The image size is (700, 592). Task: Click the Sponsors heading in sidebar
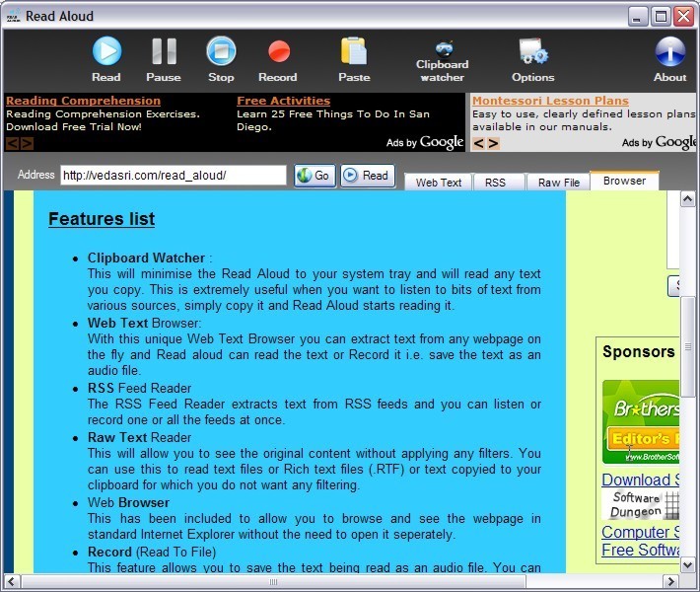[x=639, y=351]
